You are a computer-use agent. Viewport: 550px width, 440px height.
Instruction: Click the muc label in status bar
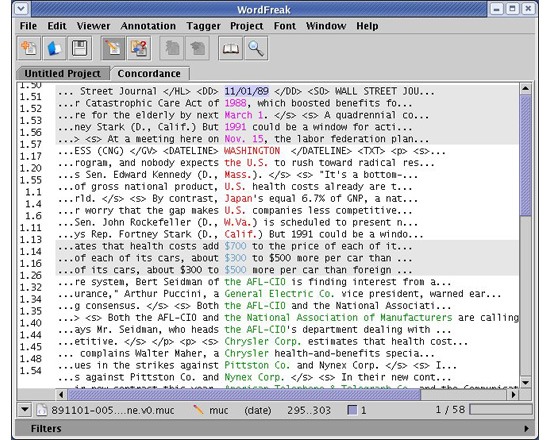(219, 410)
